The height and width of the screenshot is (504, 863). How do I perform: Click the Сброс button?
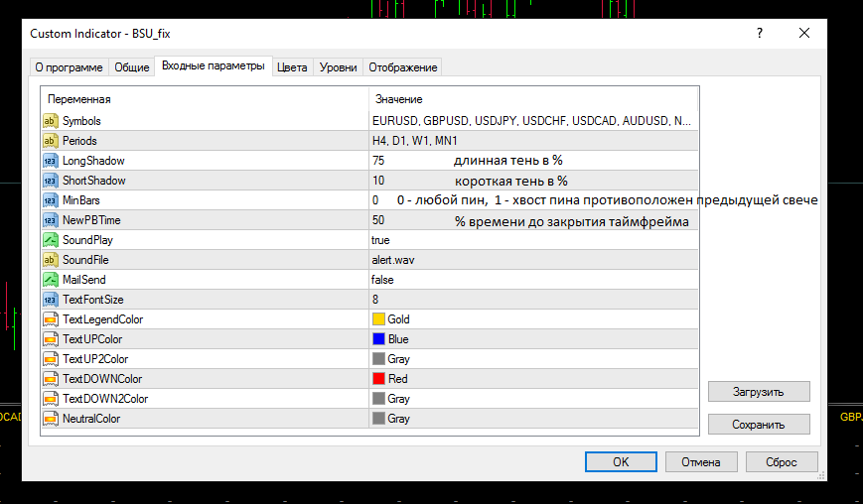point(781,461)
